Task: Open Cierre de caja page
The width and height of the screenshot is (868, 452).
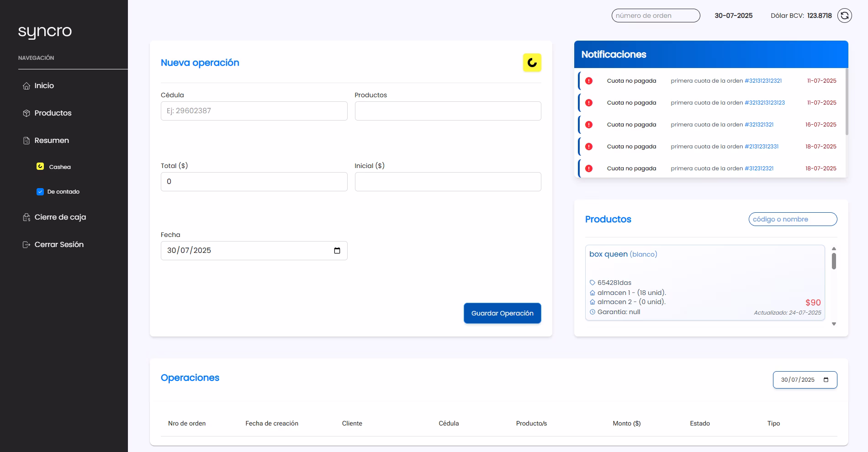Action: pyautogui.click(x=60, y=217)
